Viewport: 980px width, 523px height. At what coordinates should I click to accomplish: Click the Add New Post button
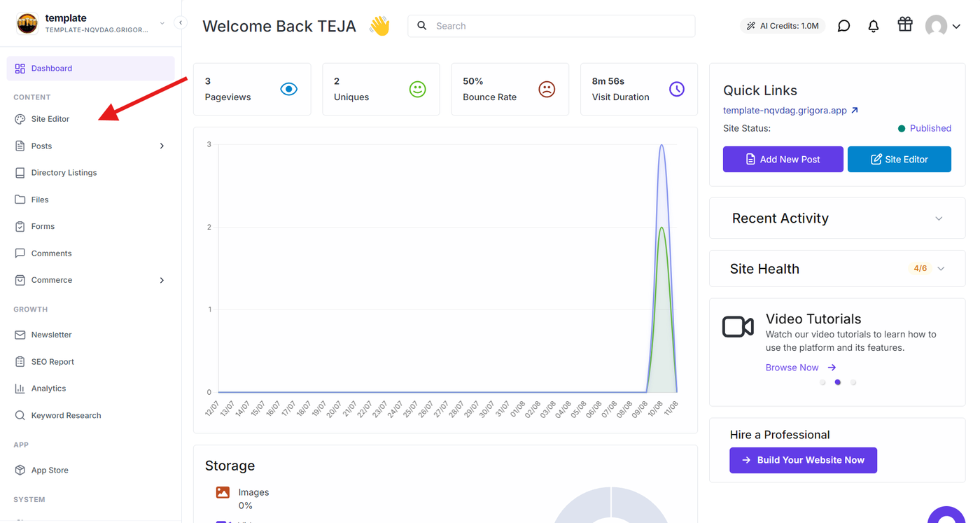(783, 159)
